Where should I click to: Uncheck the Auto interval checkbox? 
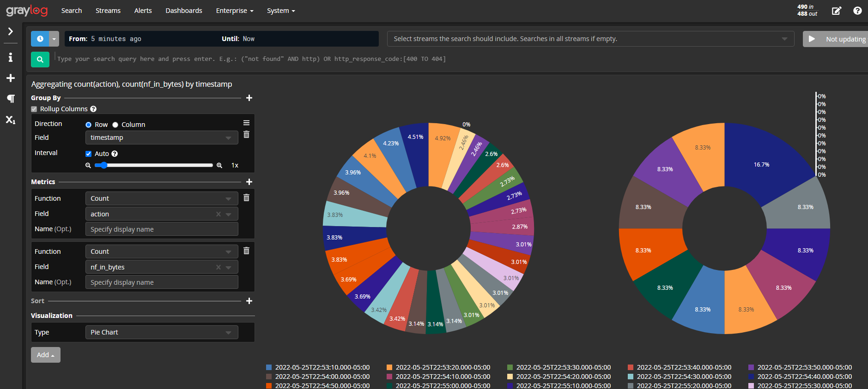point(89,154)
